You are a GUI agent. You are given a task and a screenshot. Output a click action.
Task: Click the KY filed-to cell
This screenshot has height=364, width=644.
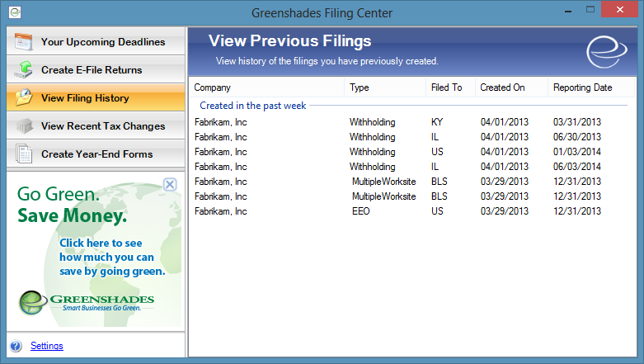(437, 122)
